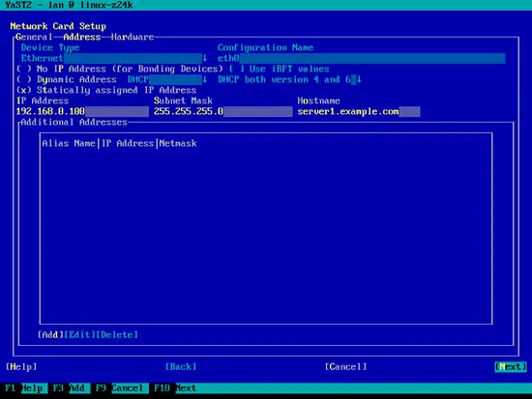Enable Use iBFT values checkbox
Image resolution: width=532 pixels, height=399 pixels.
[x=279, y=69]
